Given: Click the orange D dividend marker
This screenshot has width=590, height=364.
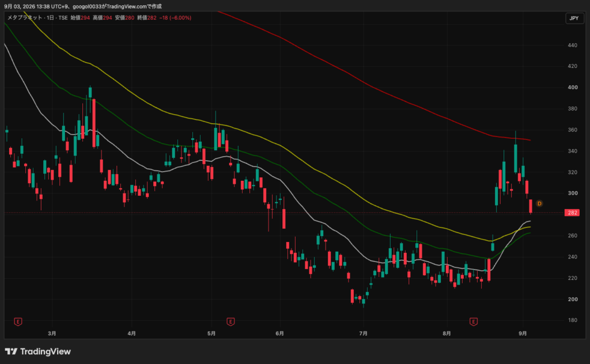Looking at the screenshot, I should click(x=539, y=203).
